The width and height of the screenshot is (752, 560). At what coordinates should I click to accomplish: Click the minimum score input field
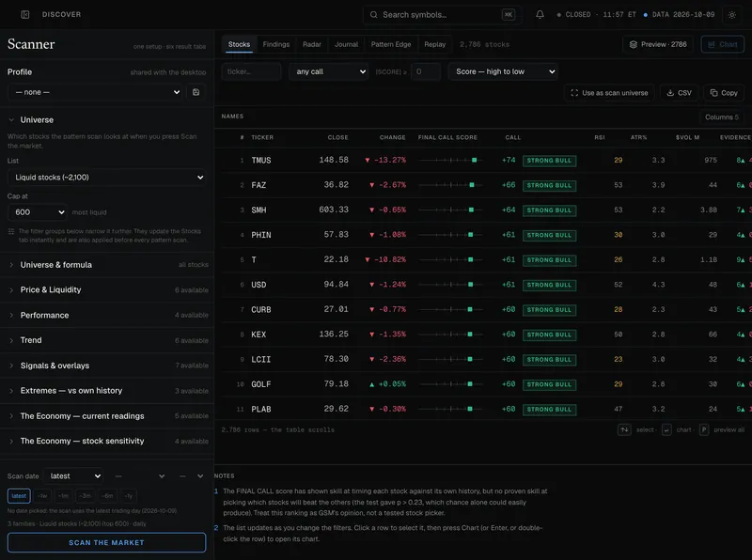(426, 71)
